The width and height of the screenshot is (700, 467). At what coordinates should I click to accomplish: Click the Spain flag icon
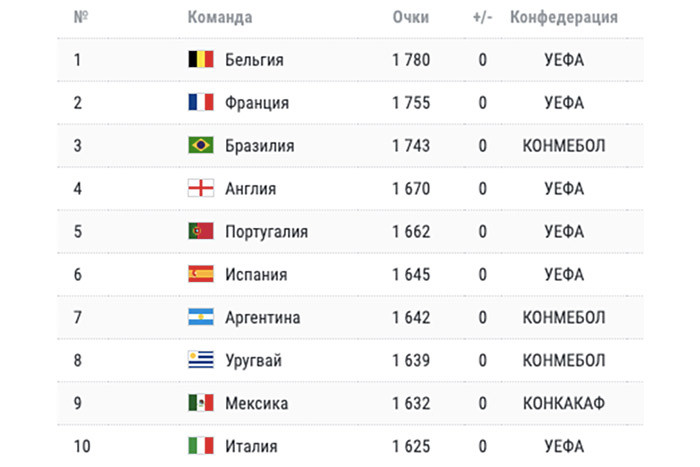[x=200, y=274]
